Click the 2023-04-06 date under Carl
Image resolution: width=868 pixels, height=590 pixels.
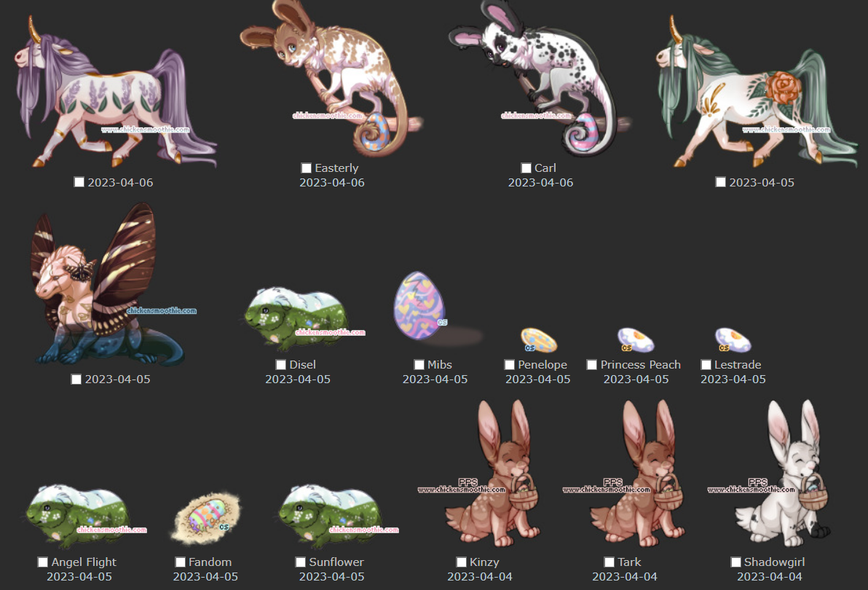click(541, 182)
